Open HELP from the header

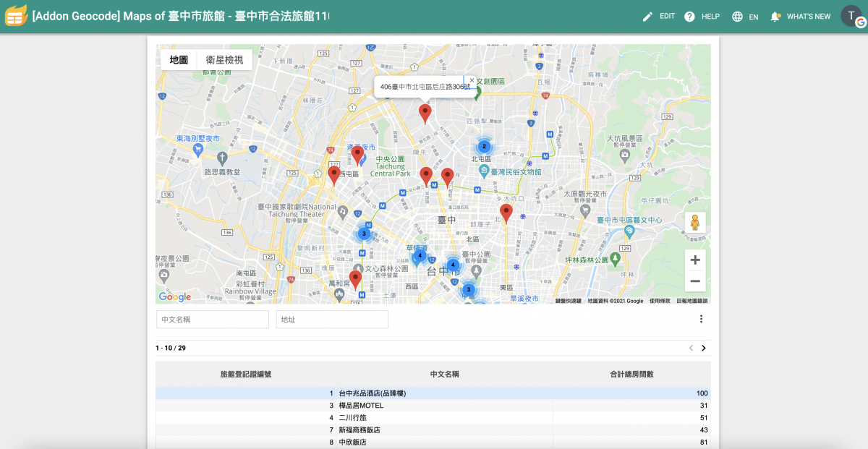click(702, 16)
